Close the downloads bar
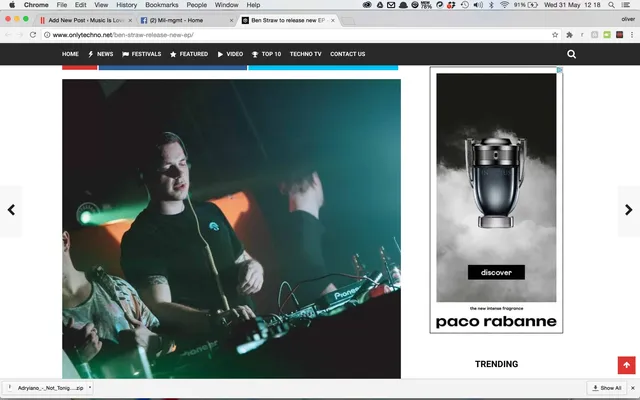The height and width of the screenshot is (400, 640). [x=633, y=388]
